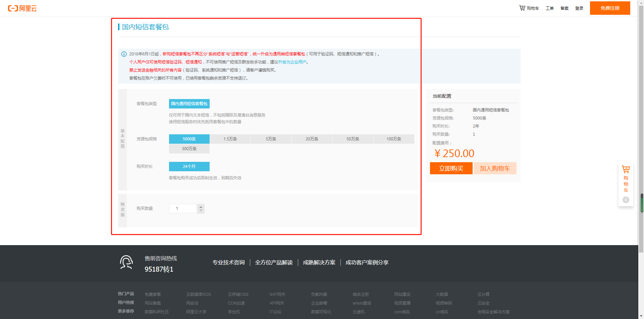Image resolution: width=644 pixels, height=319 pixels.
Task: Open the 云计算 footer link
Action: coord(483,294)
